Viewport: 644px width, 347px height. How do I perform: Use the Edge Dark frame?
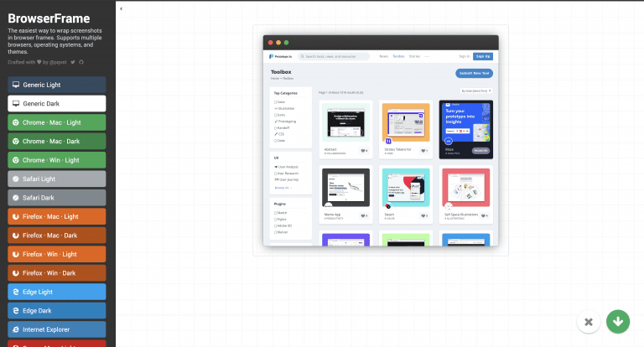(x=57, y=311)
